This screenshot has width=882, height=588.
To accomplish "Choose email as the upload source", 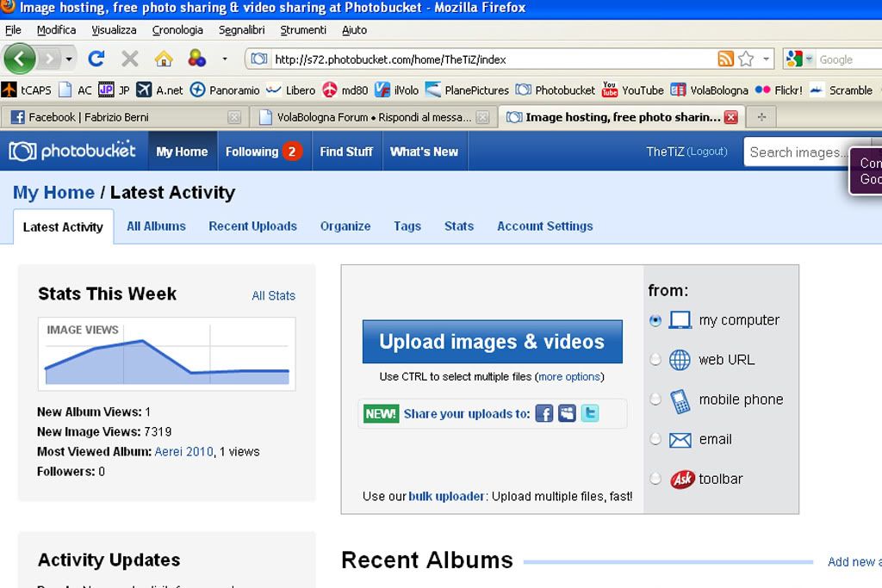I will coord(655,439).
